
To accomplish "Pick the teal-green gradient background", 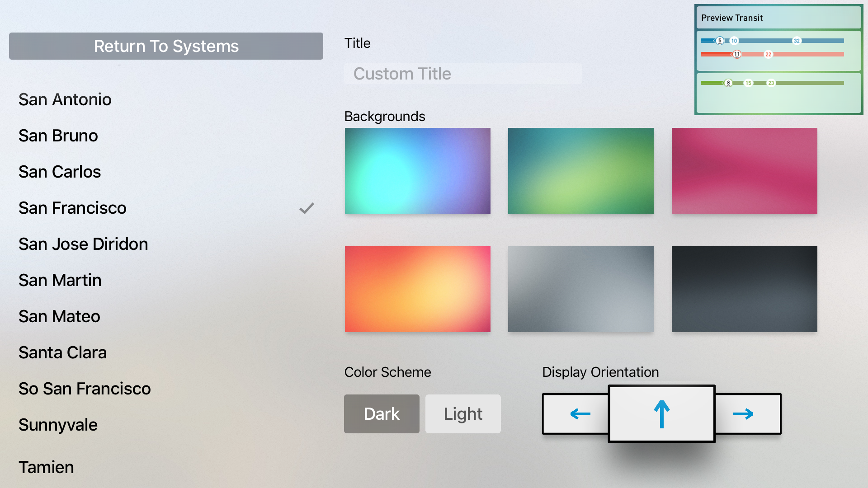I will (581, 171).
